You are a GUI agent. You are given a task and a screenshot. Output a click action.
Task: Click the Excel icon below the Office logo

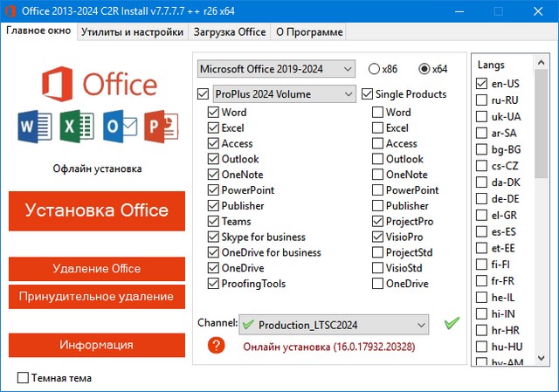77,127
